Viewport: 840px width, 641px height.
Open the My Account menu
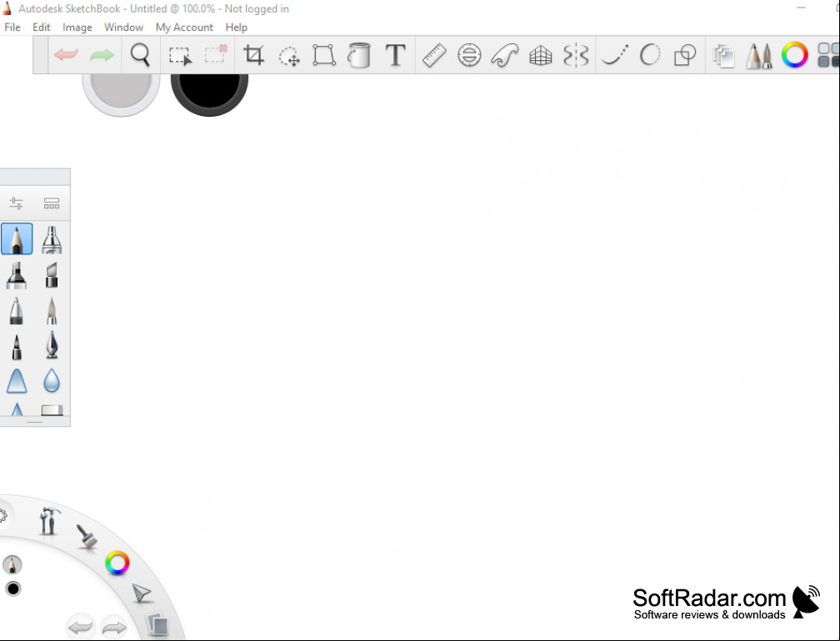(184, 28)
